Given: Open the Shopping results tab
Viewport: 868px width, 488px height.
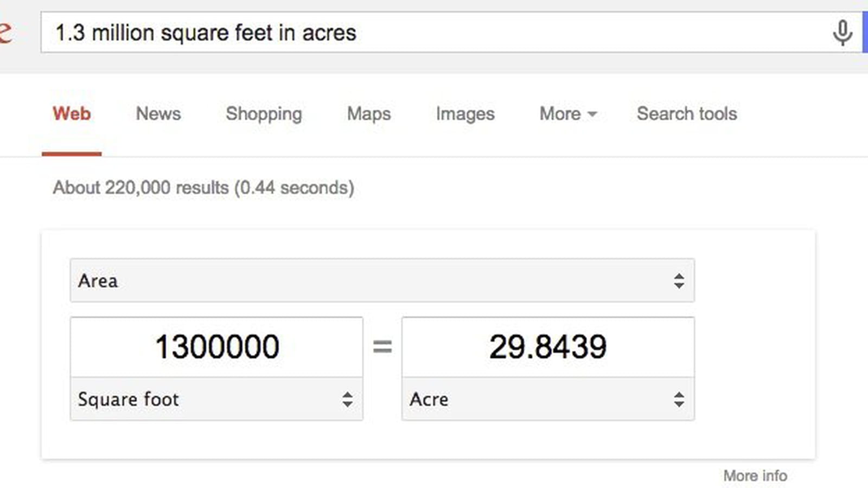Looking at the screenshot, I should click(x=264, y=114).
